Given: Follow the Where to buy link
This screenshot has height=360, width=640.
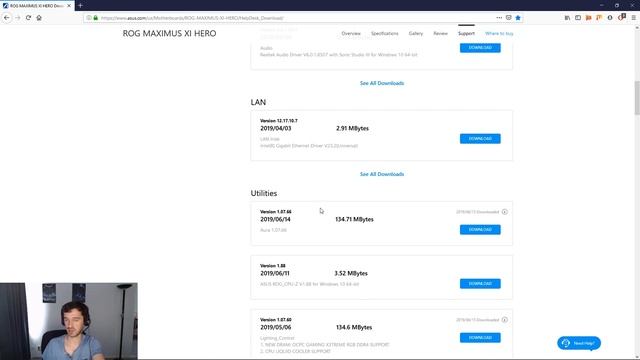Looking at the screenshot, I should 499,33.
